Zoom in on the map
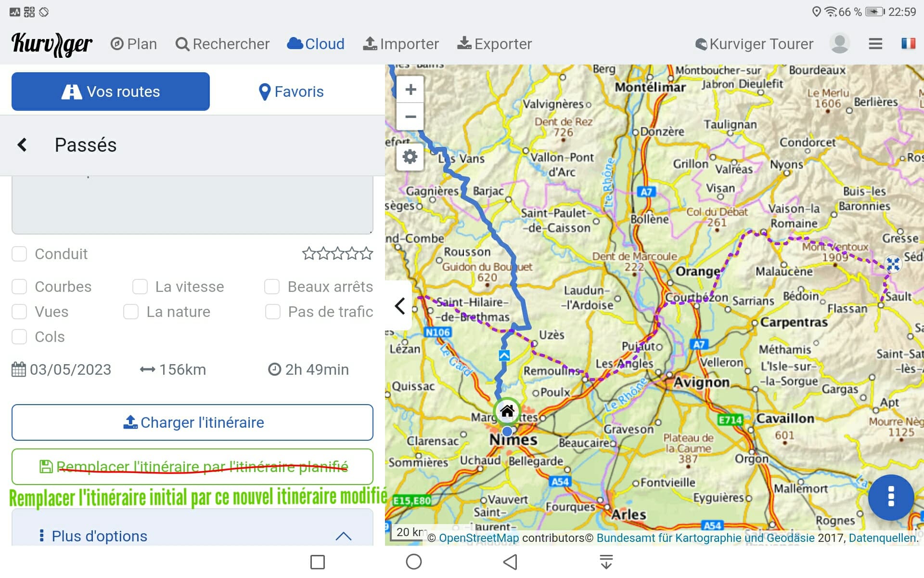Screen dimensions: 924x578 coord(411,89)
